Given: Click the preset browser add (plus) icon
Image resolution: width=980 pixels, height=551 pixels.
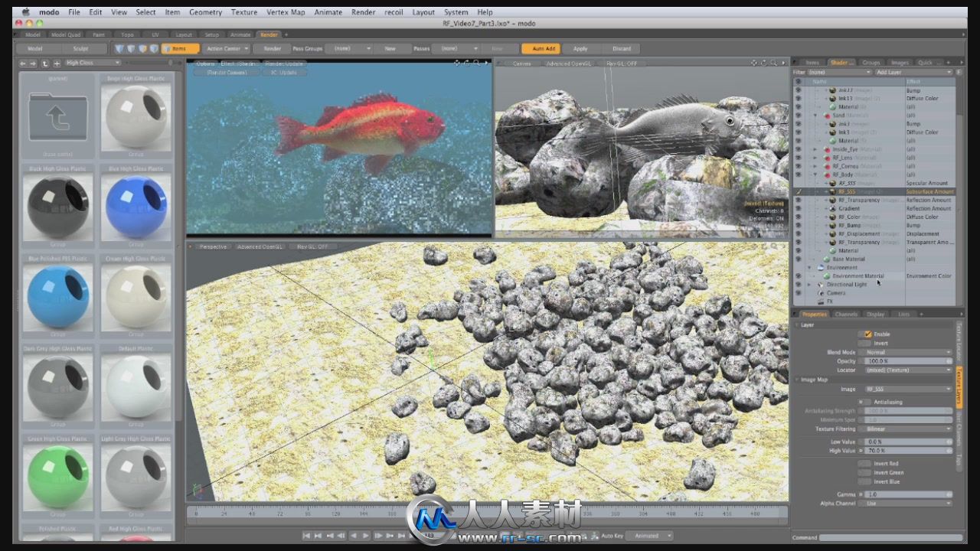Looking at the screenshot, I should 57,63.
